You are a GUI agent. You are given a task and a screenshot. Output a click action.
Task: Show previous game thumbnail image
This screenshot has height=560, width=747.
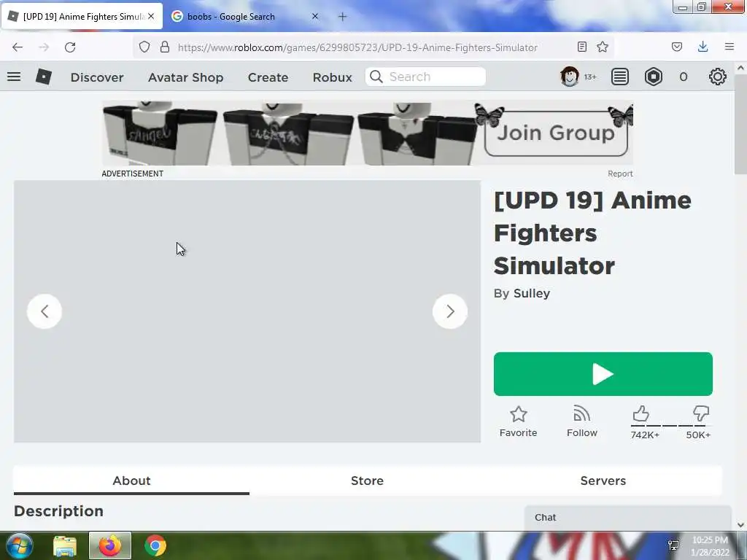click(x=44, y=311)
